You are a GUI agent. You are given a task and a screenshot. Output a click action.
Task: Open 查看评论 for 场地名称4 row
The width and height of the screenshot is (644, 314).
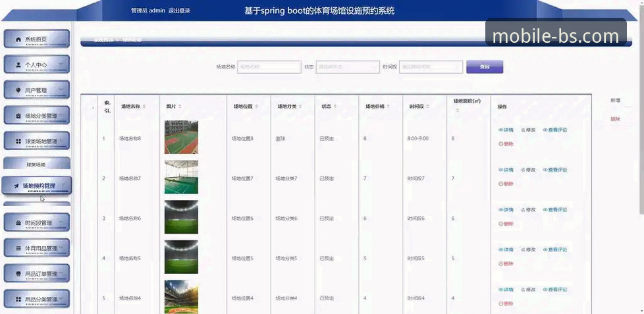point(555,290)
